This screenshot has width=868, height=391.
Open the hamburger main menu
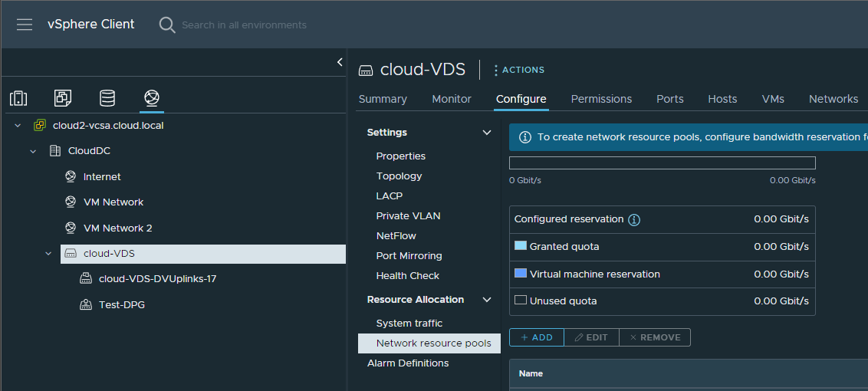coord(25,25)
